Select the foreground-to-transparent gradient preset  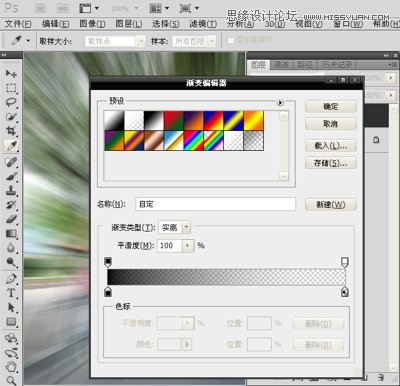(x=134, y=121)
